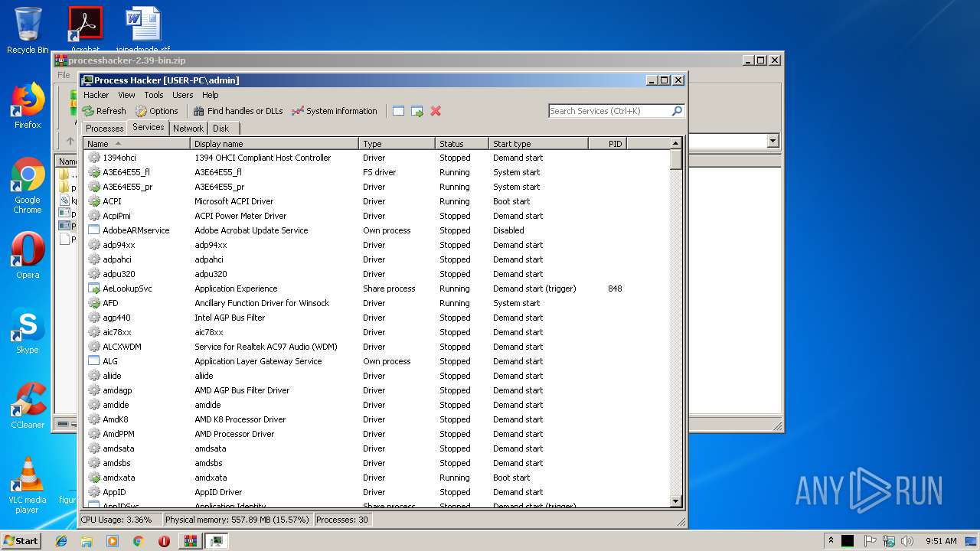This screenshot has width=980, height=551.
Task: Click the WinRAR taskbar button
Action: coord(189,541)
